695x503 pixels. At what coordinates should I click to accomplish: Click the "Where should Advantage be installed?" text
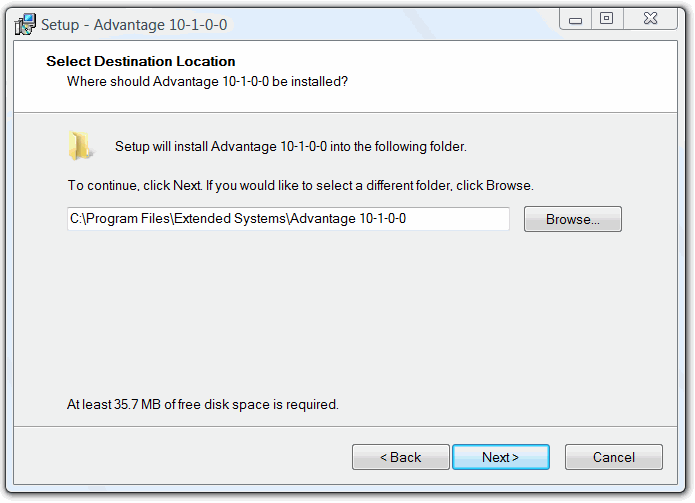pyautogui.click(x=207, y=81)
